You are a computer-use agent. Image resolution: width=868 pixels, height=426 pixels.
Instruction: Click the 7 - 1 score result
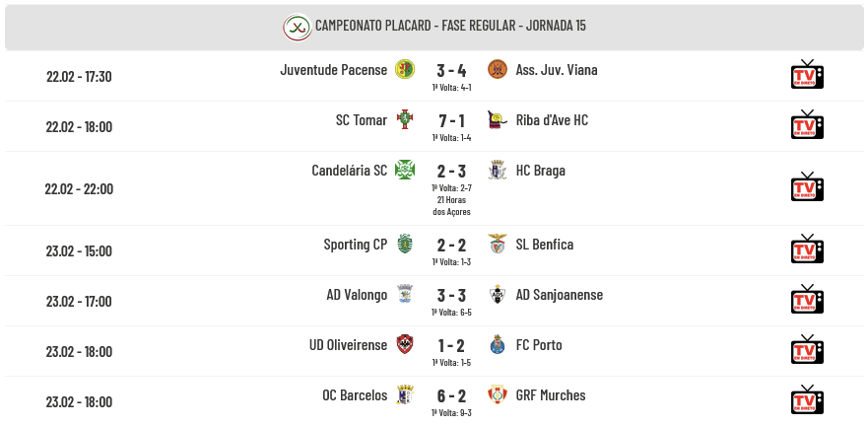point(451,120)
